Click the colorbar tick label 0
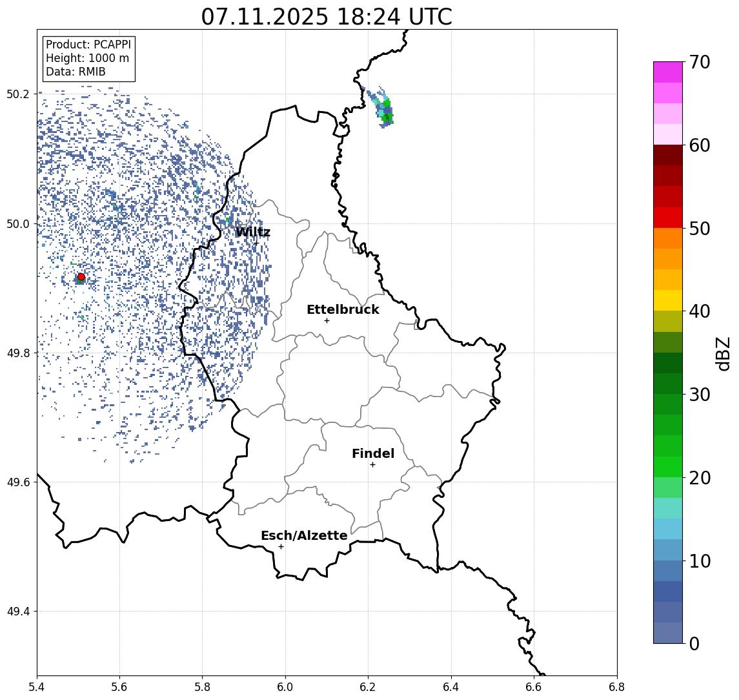Image resolution: width=739 pixels, height=700 pixels. point(694,644)
